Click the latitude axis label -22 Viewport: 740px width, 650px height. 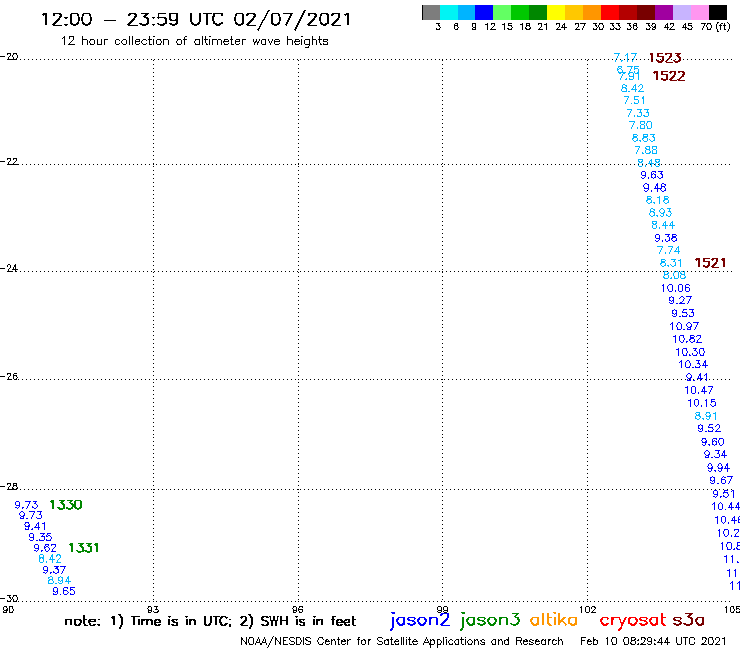[x=9, y=161]
